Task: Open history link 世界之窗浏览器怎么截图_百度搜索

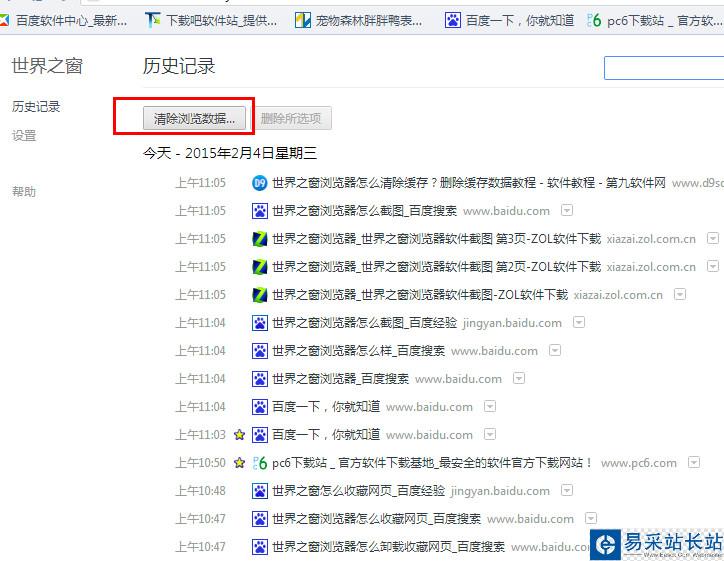Action: (x=364, y=211)
